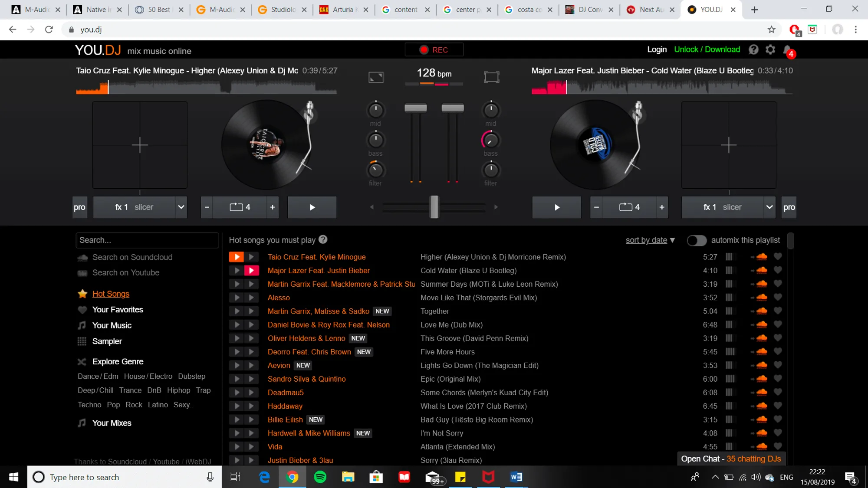The image size is (868, 488).
Task: Load Haddaway onto the left deck
Action: point(237,406)
